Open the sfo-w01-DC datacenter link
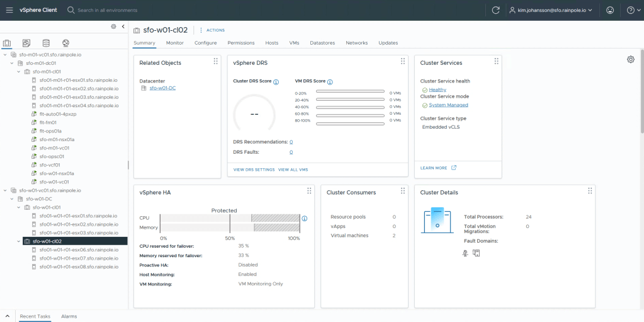Viewport: 644px width, 322px height. (162, 88)
